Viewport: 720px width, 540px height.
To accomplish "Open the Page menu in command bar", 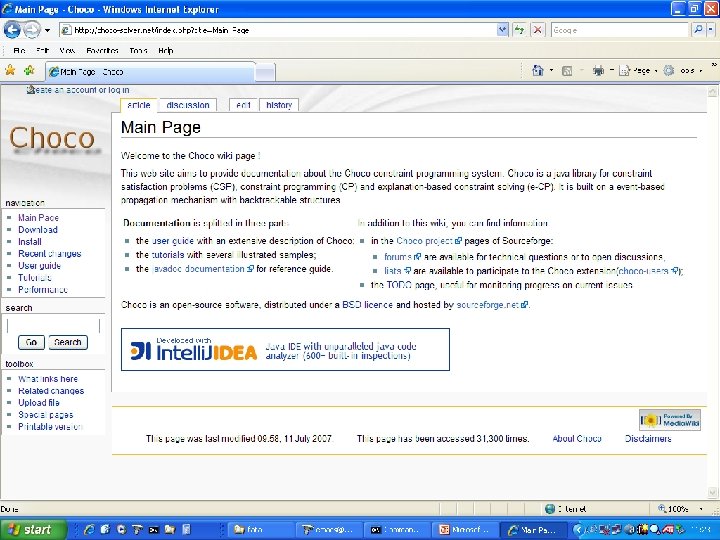I will point(637,71).
